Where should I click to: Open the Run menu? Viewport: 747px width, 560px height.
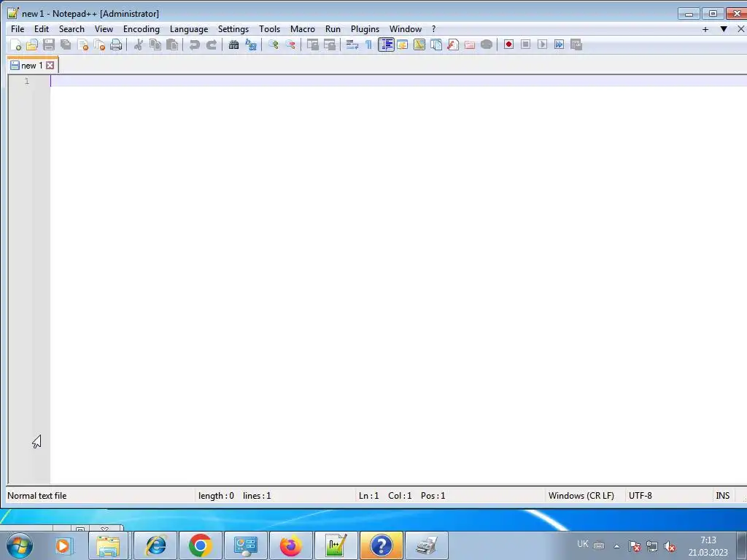coord(333,29)
